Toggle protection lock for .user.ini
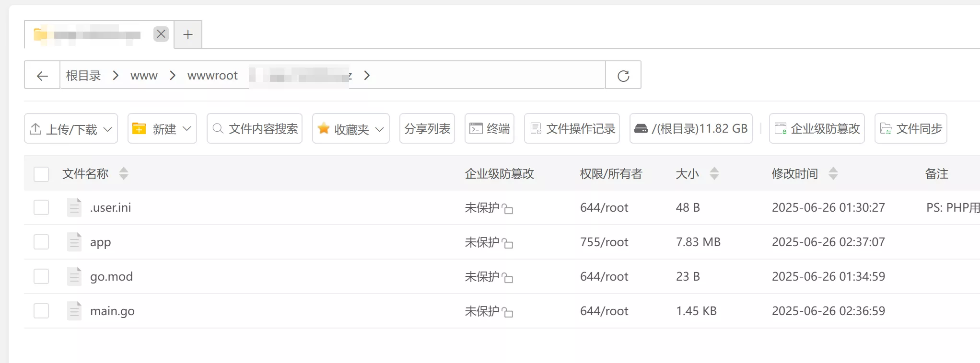The width and height of the screenshot is (980, 363). click(507, 209)
